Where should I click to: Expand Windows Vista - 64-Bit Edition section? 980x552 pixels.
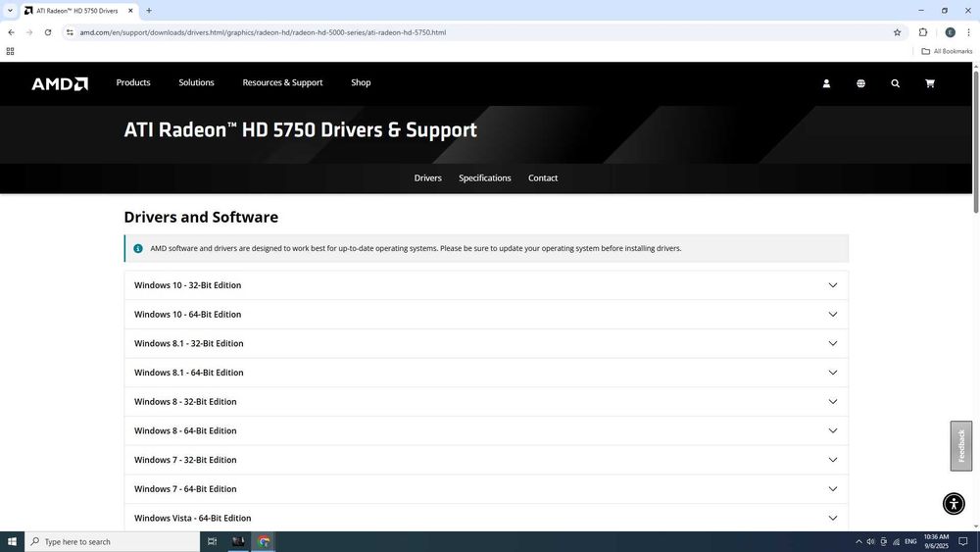click(486, 518)
